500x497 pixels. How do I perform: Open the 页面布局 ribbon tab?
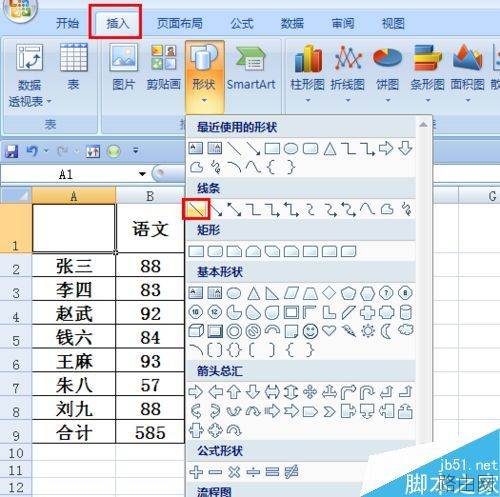click(180, 23)
